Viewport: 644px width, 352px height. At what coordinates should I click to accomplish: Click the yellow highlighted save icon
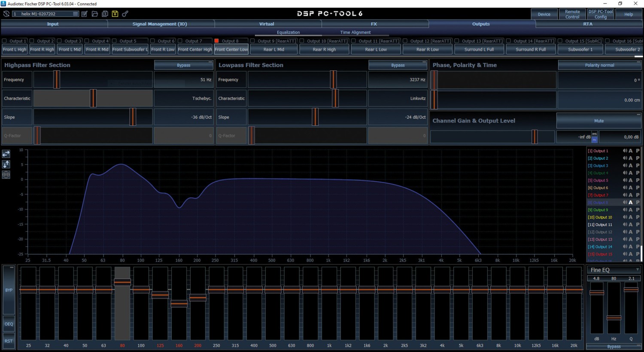(x=115, y=14)
